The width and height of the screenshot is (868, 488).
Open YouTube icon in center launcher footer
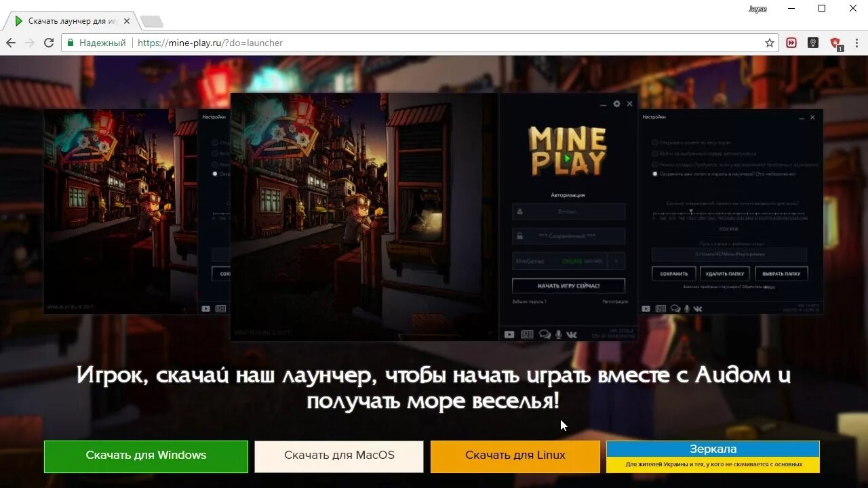(509, 334)
